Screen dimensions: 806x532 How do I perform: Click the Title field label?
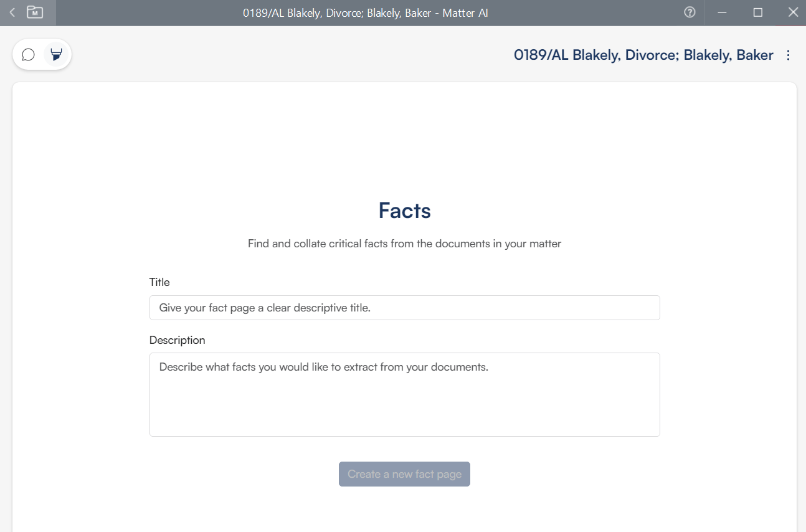[159, 282]
